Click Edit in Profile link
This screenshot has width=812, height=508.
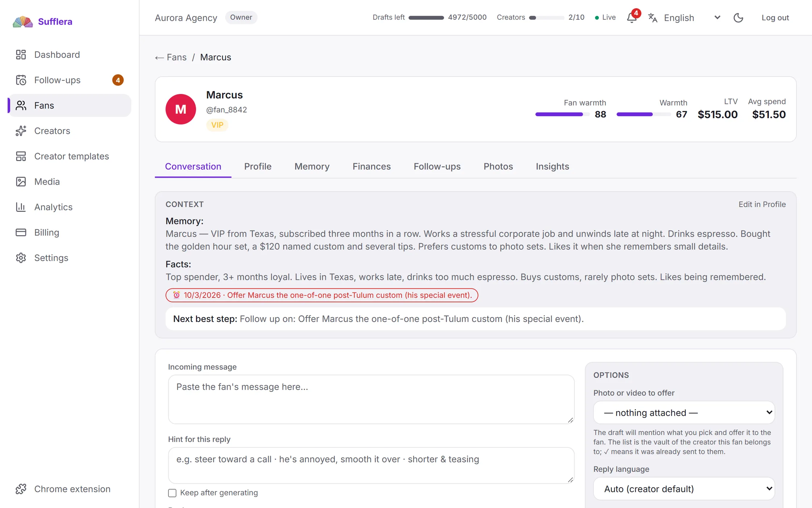tap(762, 204)
